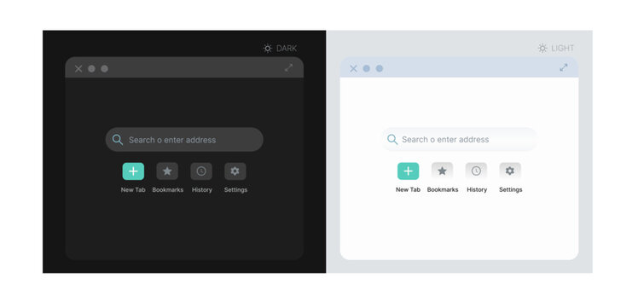The image size is (644, 307).
Task: Click the New Tab plus icon in dark window
Action: coord(133,171)
